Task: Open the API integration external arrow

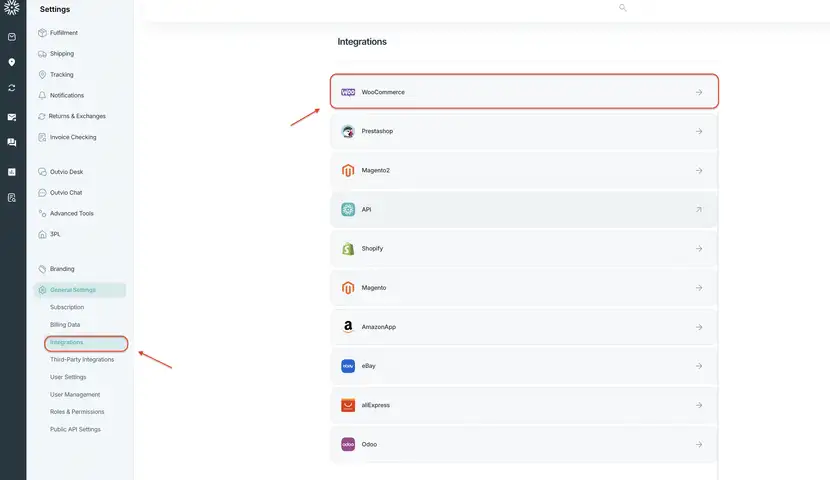Action: (x=699, y=210)
